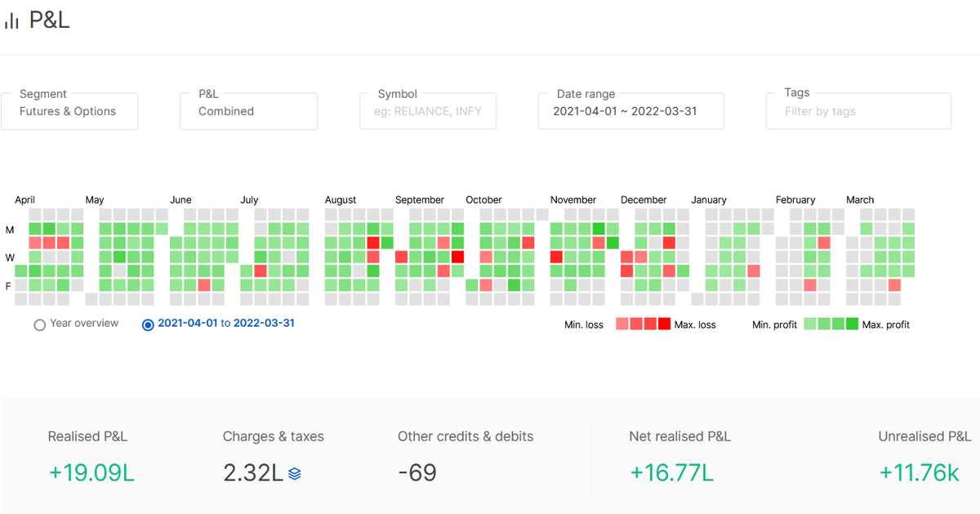Open the charges breakdown layers icon
The height and width of the screenshot is (514, 980).
[x=295, y=473]
